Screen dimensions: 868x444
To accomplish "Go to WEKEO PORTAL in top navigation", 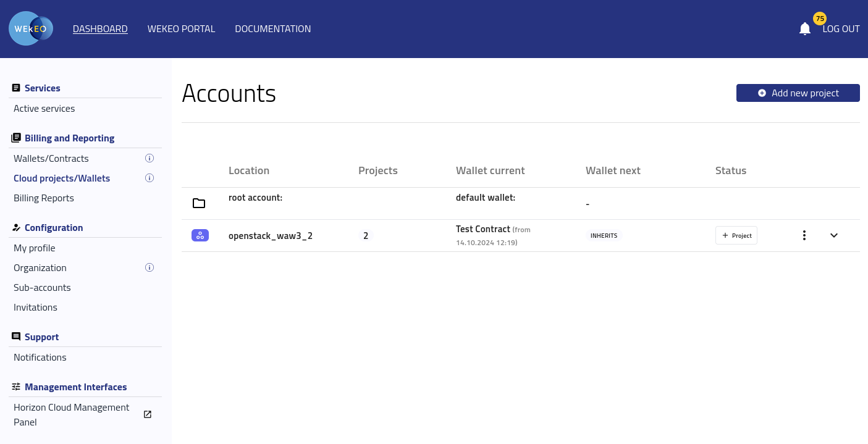I will (x=181, y=29).
